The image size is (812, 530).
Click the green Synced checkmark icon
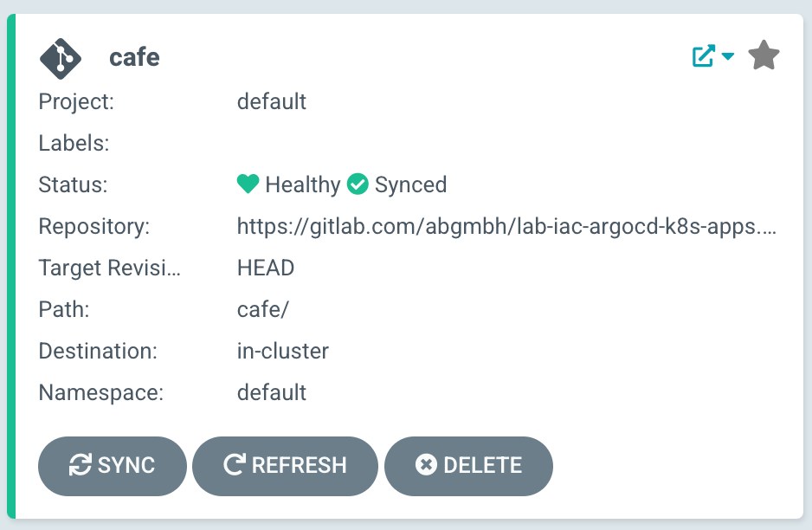tap(358, 184)
